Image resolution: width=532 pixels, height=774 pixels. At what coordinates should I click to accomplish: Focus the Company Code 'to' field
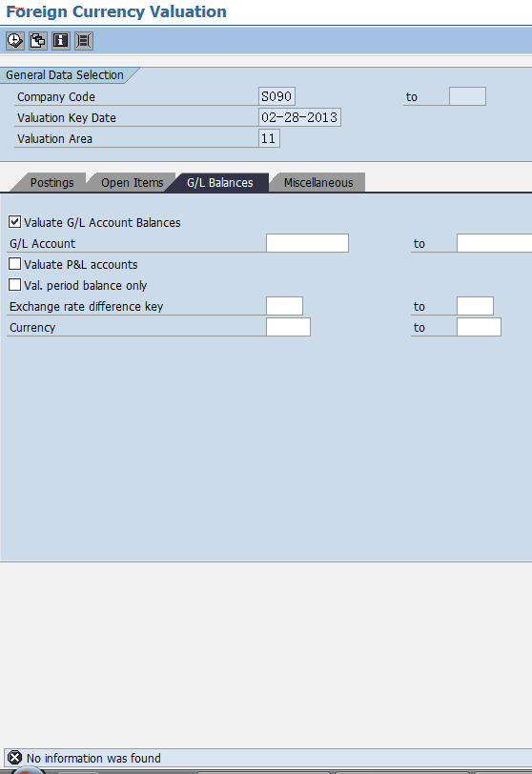467,96
